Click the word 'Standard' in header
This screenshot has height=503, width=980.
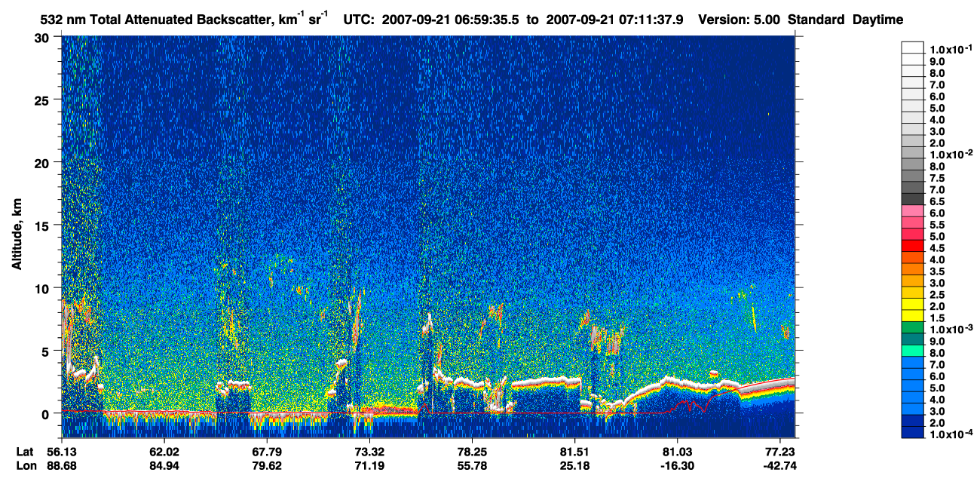[816, 20]
